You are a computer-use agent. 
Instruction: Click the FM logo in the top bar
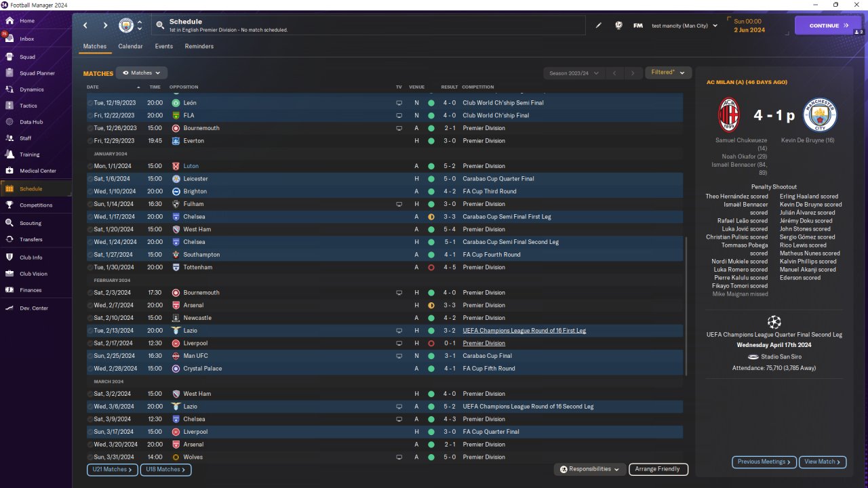point(638,26)
